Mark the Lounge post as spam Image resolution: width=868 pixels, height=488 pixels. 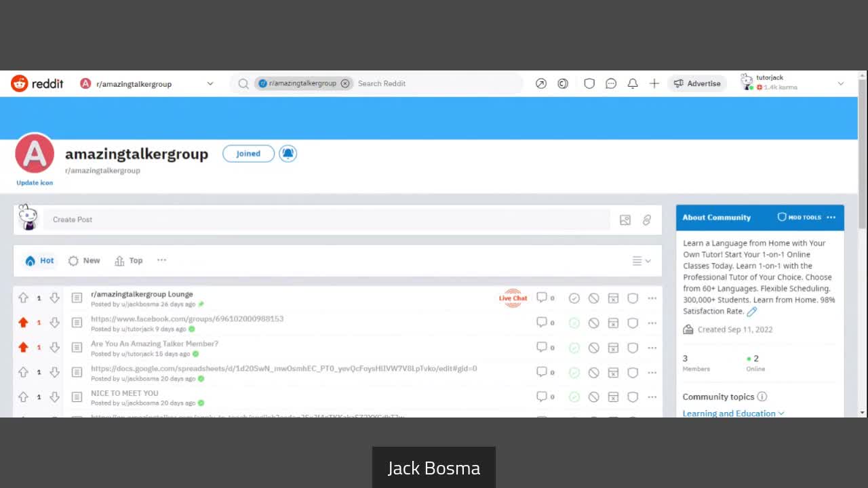613,298
